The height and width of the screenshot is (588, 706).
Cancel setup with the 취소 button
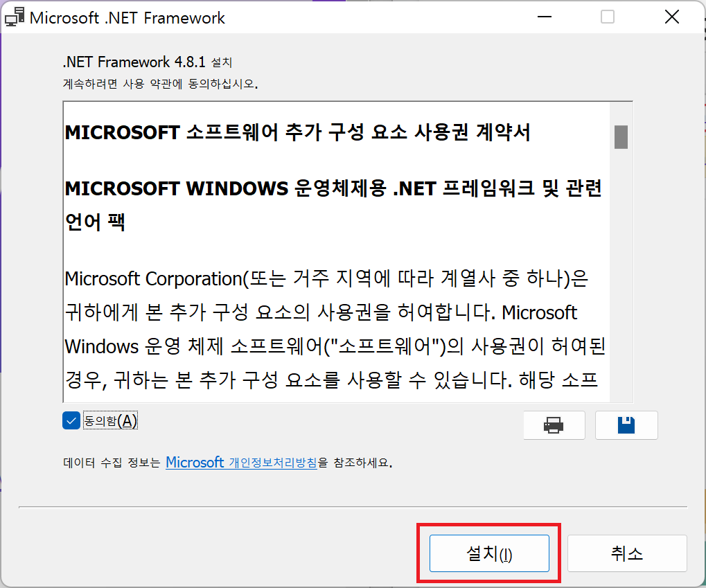627,553
